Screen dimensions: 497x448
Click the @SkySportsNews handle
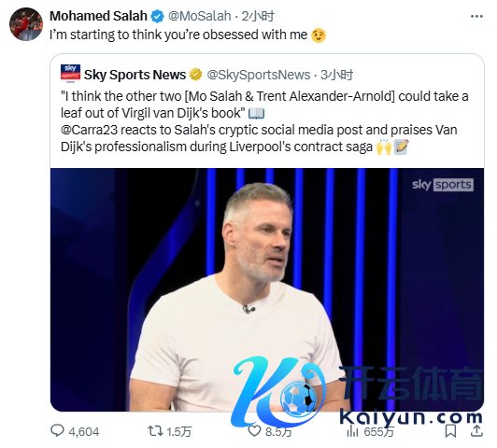pyautogui.click(x=259, y=75)
